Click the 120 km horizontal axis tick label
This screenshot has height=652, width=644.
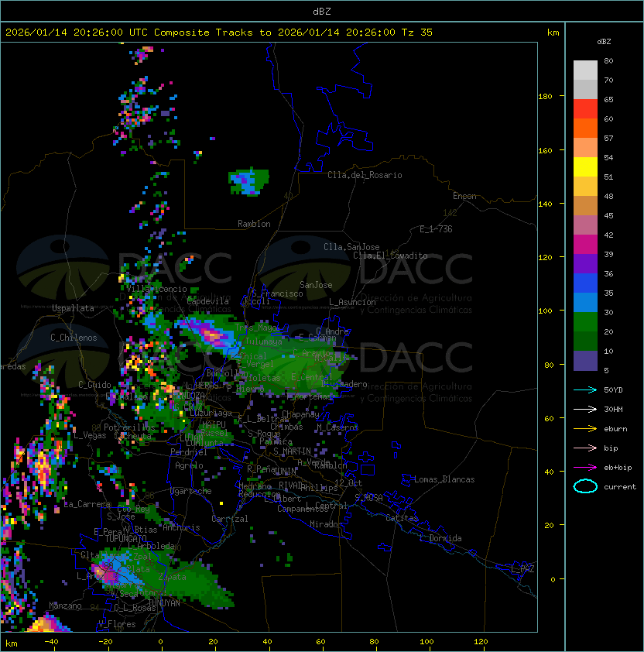[481, 642]
